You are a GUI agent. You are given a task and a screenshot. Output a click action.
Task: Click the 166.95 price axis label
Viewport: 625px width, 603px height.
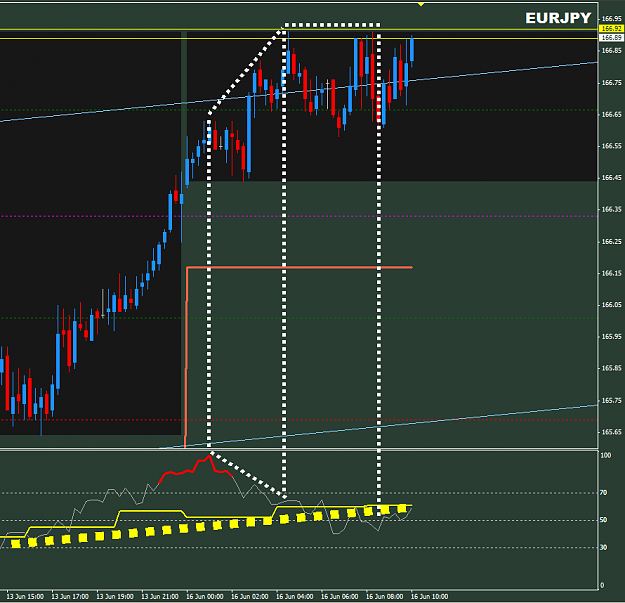tap(611, 19)
